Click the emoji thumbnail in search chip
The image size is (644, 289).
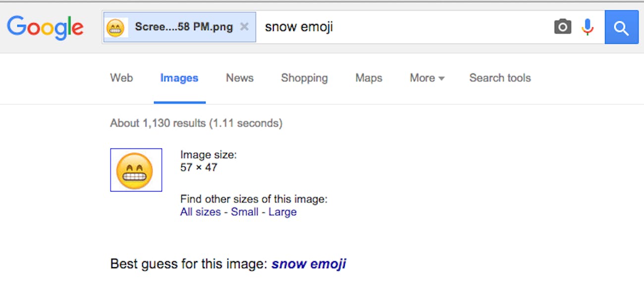click(x=115, y=27)
